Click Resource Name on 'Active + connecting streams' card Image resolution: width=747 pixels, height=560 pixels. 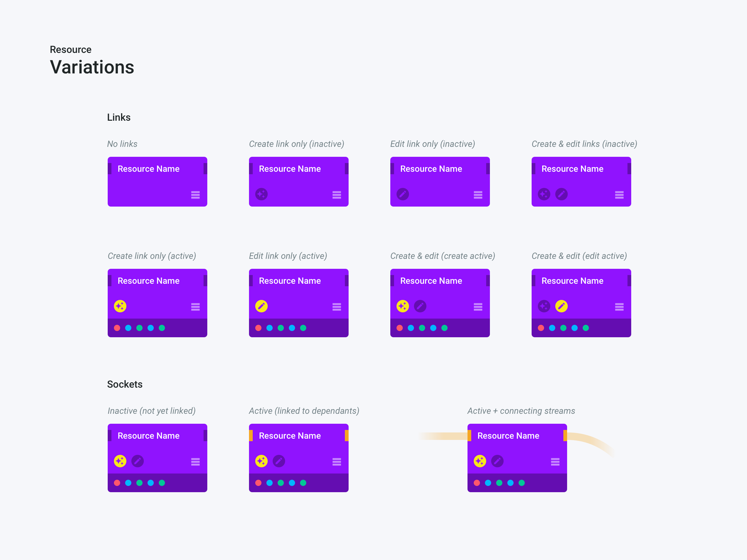tap(508, 436)
